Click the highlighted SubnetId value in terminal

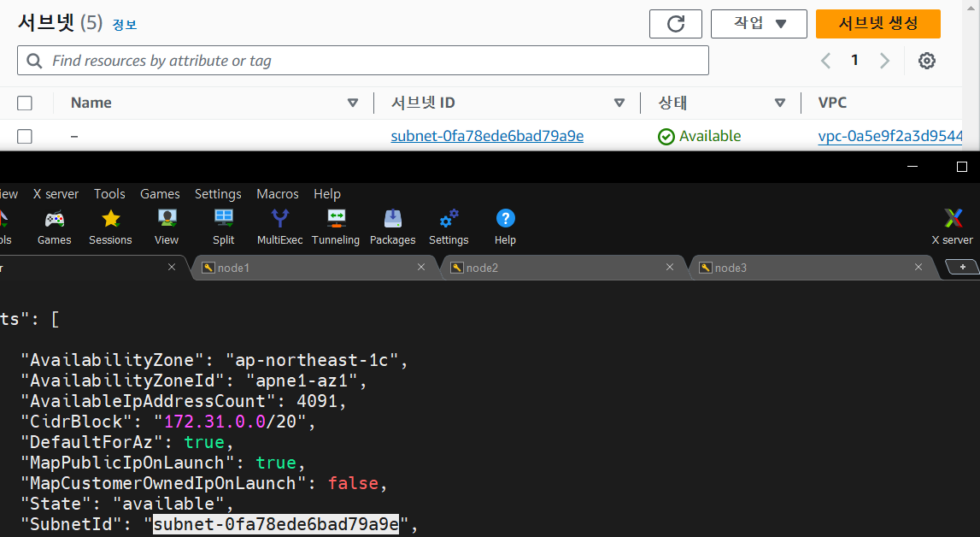pos(276,524)
